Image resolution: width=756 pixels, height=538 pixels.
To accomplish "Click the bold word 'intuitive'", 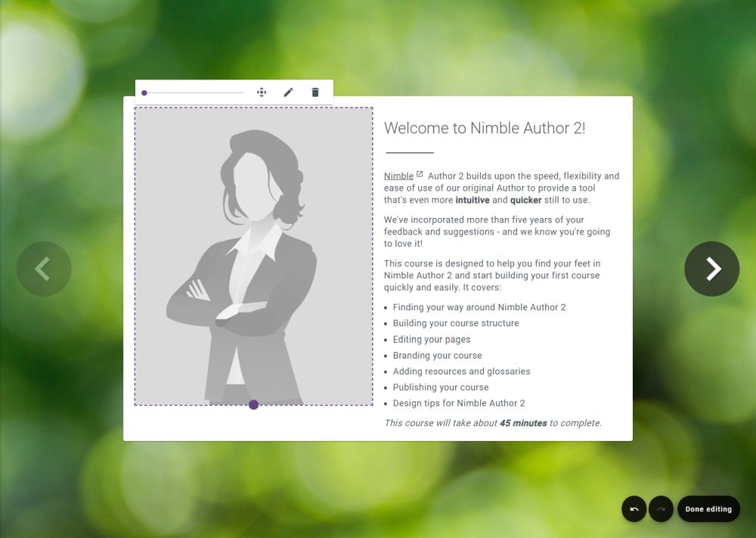I will (472, 201).
